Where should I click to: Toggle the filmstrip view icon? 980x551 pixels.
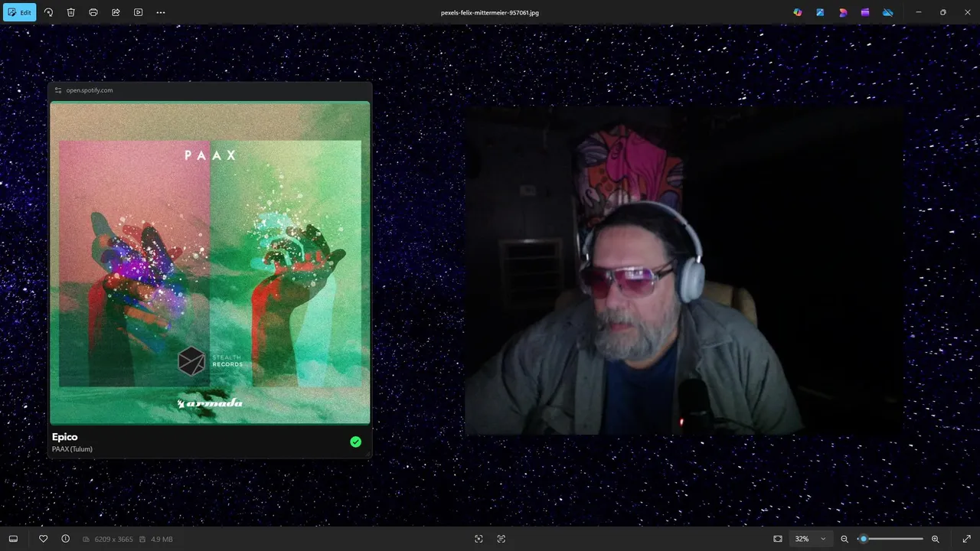point(14,539)
